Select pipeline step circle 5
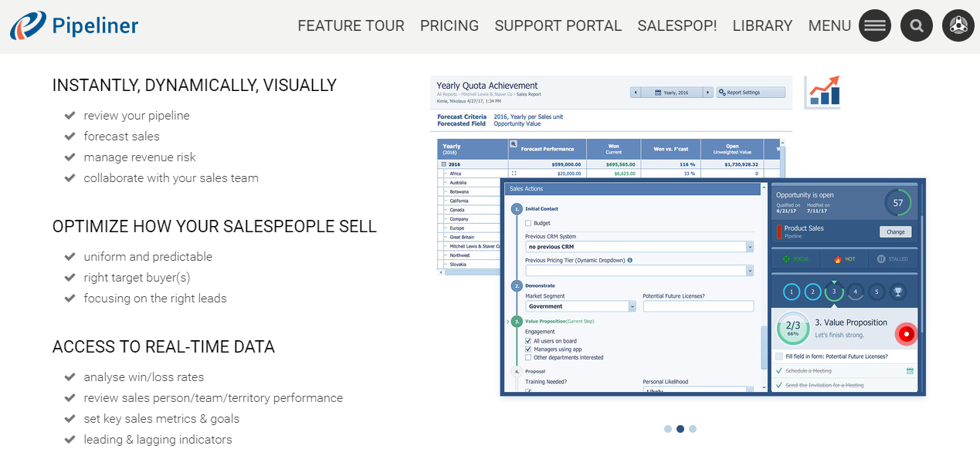Viewport: 980px width, 449px height. [877, 292]
